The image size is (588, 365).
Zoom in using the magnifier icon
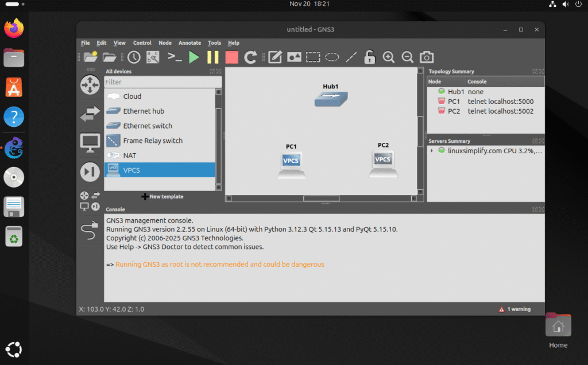389,57
